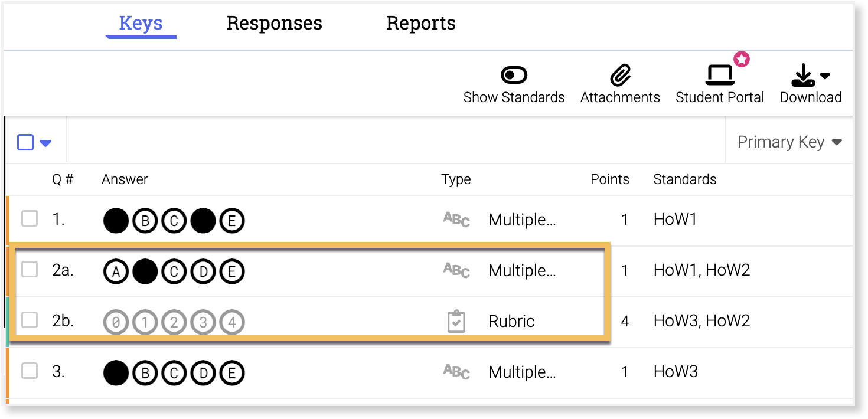The width and height of the screenshot is (868, 419).
Task: Click the ABC type icon for question 3
Action: tap(456, 372)
